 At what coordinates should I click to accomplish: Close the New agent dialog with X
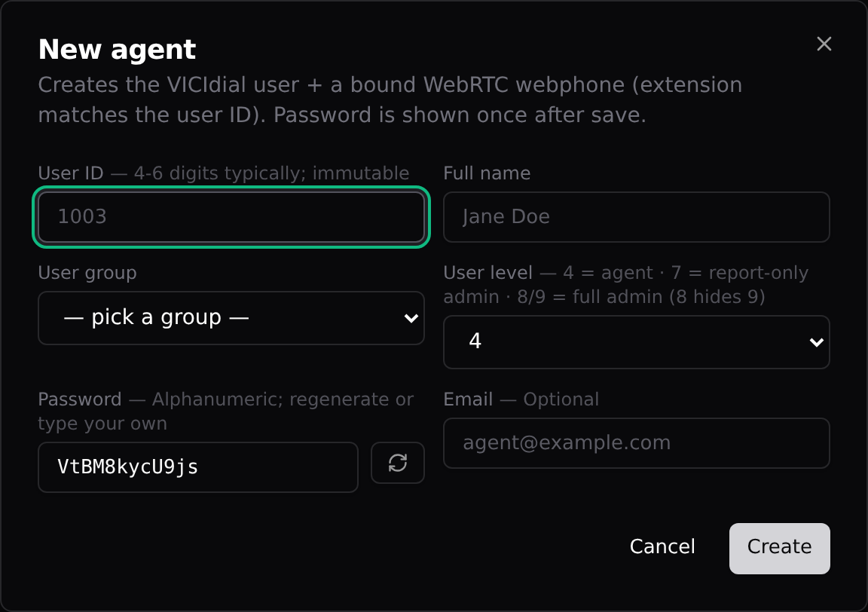click(x=824, y=44)
